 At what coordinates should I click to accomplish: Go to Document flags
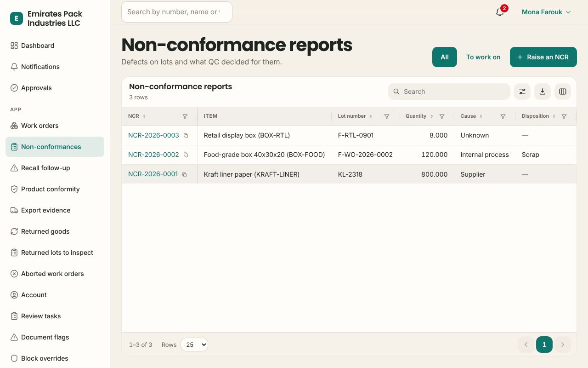(x=55, y=337)
